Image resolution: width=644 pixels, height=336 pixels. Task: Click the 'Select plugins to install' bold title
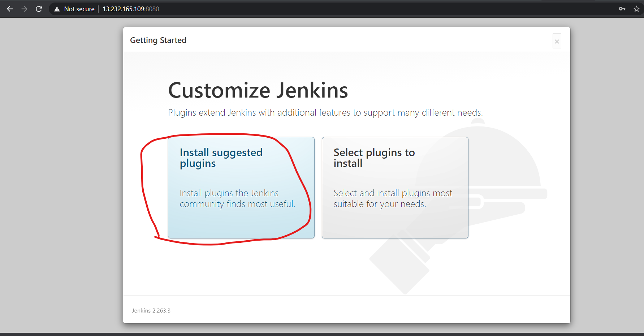point(374,158)
